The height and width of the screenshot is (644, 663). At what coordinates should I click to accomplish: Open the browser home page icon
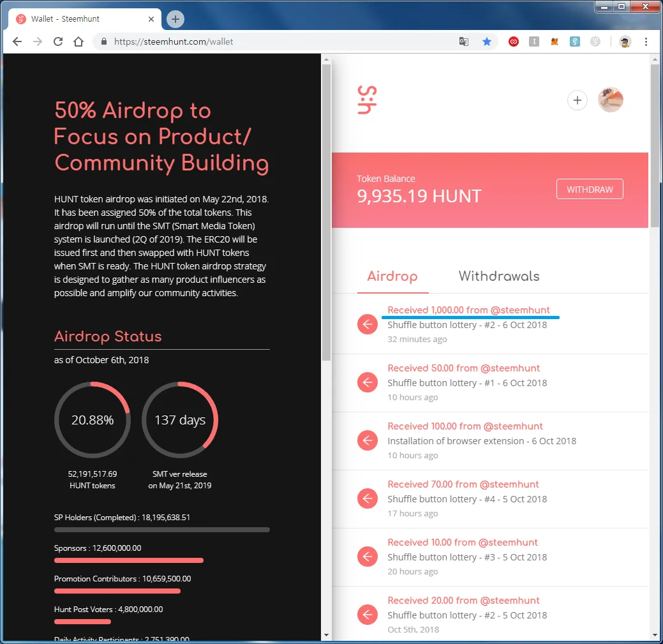[78, 41]
